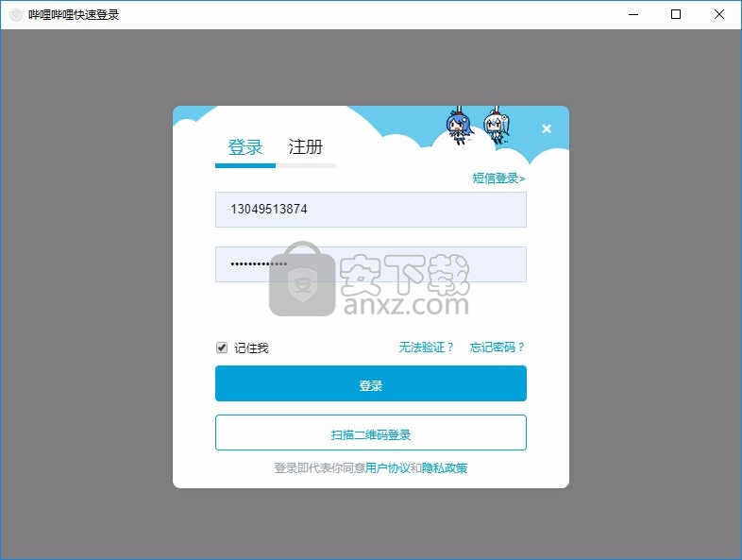742x560 pixels.
Task: Maximize the 哔哩哔哩快速登录 window
Action: [676, 15]
